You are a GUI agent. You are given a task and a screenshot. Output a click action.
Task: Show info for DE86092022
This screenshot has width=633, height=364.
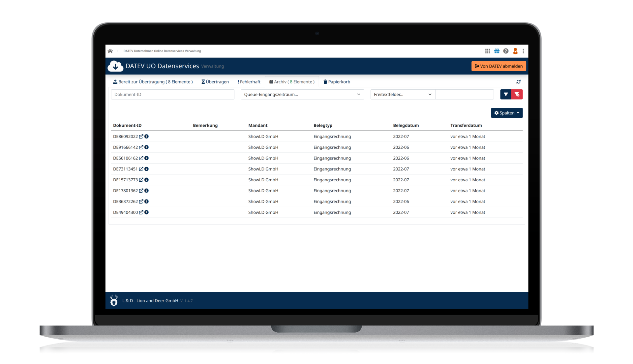[147, 136]
